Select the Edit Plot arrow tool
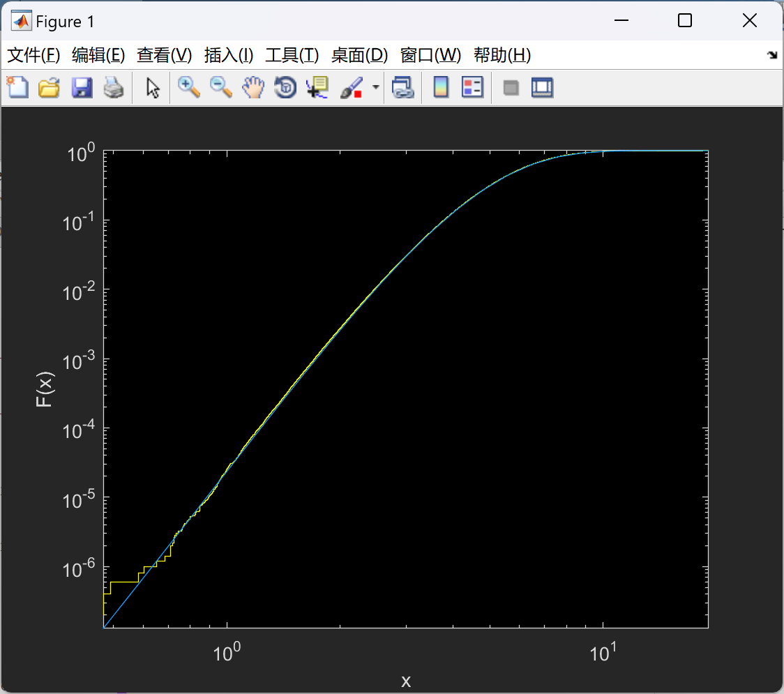784x694 pixels. tap(153, 87)
